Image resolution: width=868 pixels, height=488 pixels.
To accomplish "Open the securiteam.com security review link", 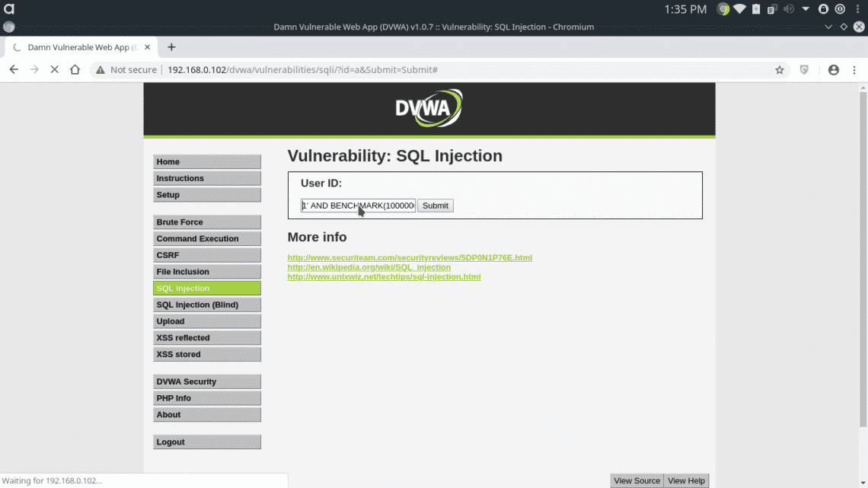I will coord(410,258).
